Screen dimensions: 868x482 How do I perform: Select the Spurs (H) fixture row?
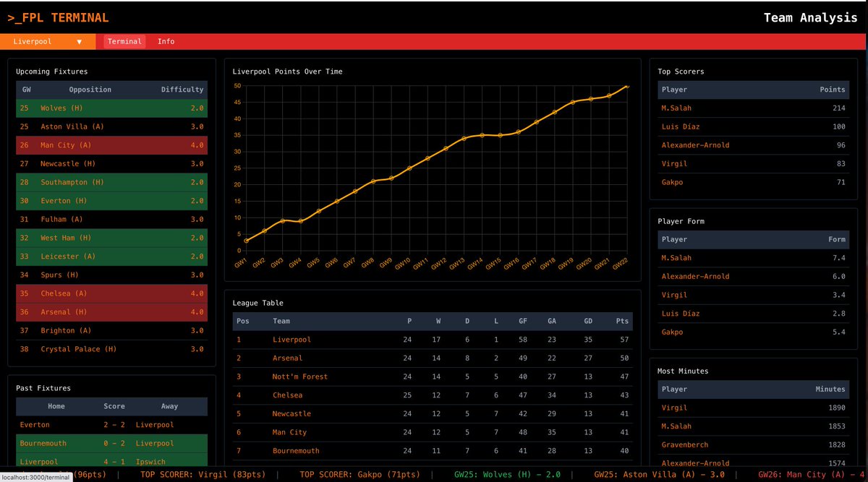(111, 275)
